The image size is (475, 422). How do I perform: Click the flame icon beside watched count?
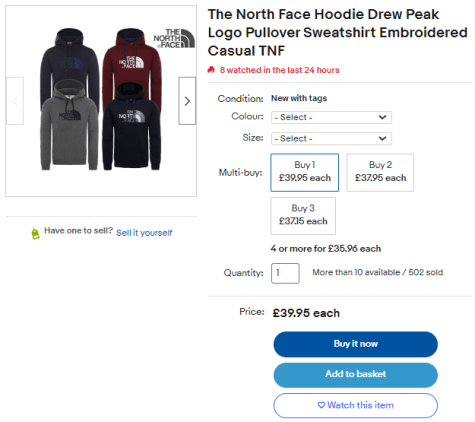click(x=211, y=70)
